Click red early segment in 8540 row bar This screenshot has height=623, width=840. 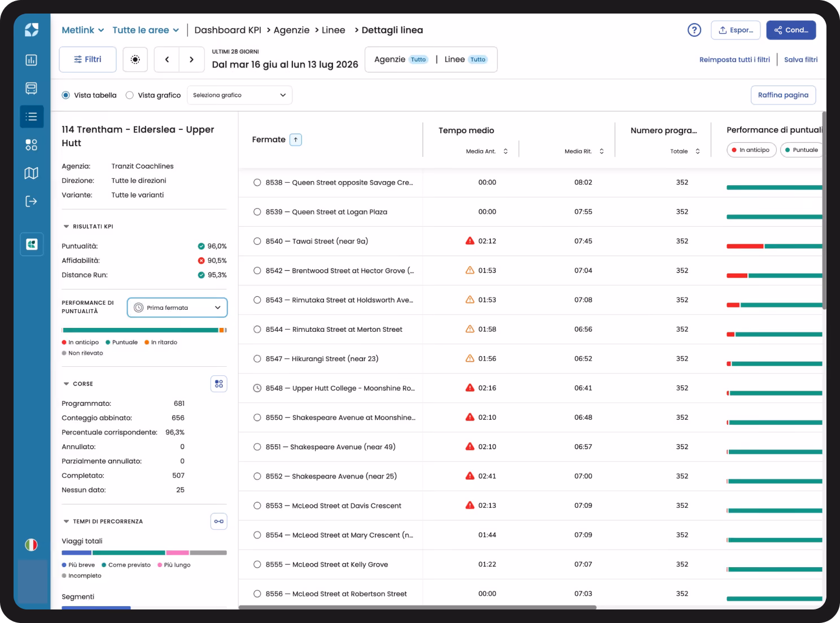745,247
